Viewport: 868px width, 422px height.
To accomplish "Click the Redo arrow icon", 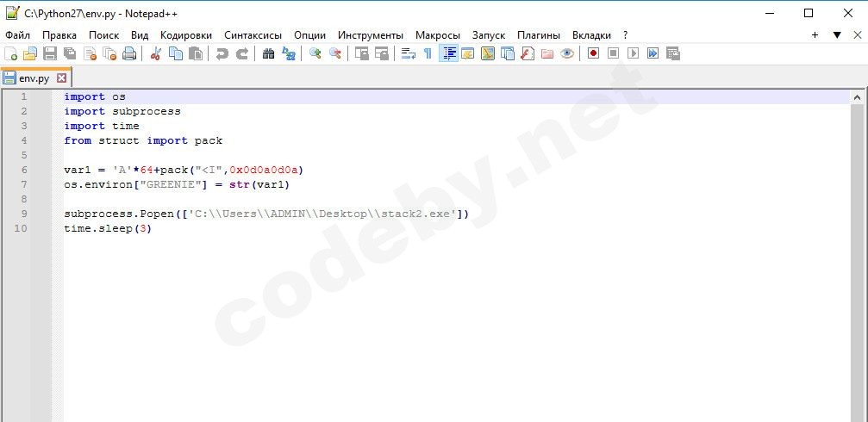I will pyautogui.click(x=242, y=53).
